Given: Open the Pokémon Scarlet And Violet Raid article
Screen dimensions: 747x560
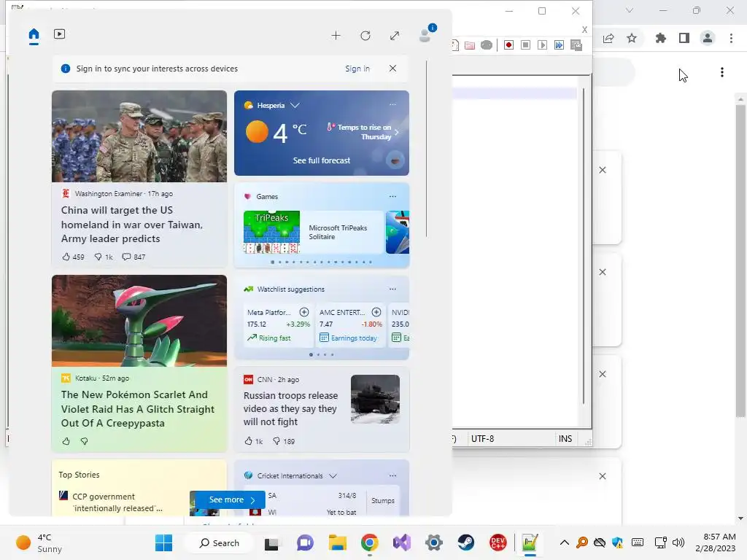Looking at the screenshot, I should point(138,408).
